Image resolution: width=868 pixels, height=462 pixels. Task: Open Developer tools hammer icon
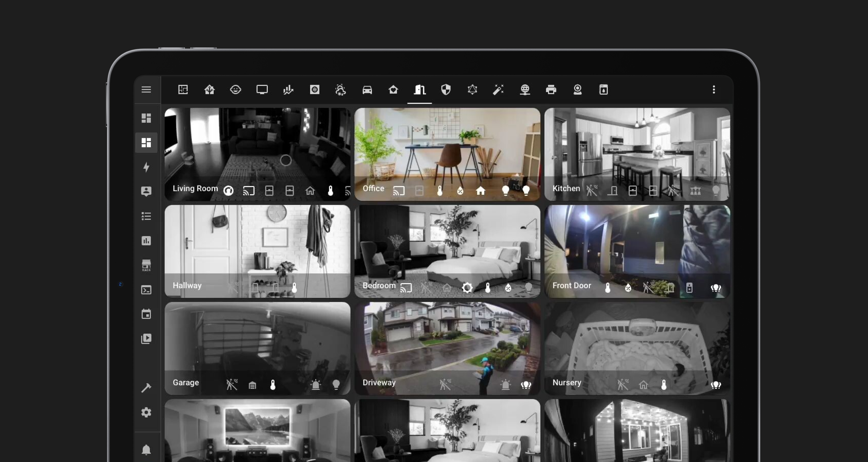pos(146,388)
